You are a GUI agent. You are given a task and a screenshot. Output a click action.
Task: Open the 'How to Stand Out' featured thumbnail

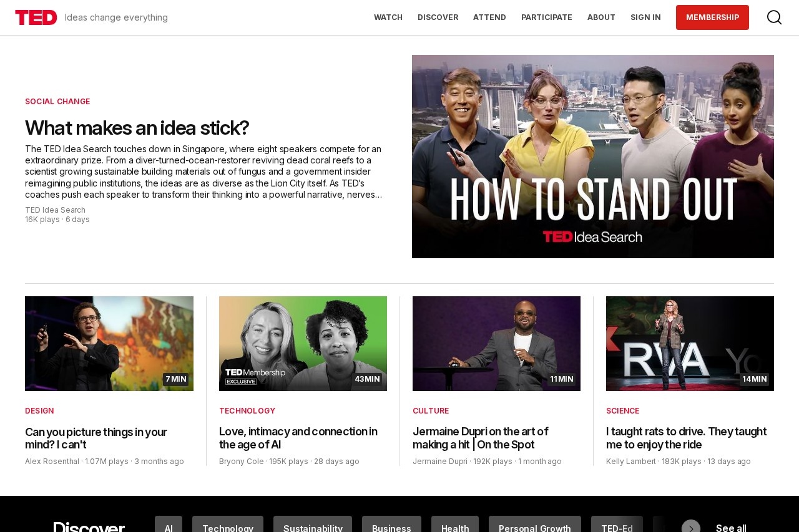[592, 157]
